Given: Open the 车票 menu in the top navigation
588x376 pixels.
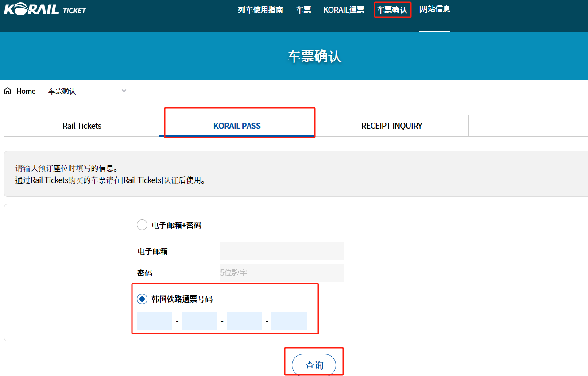Looking at the screenshot, I should [x=303, y=10].
